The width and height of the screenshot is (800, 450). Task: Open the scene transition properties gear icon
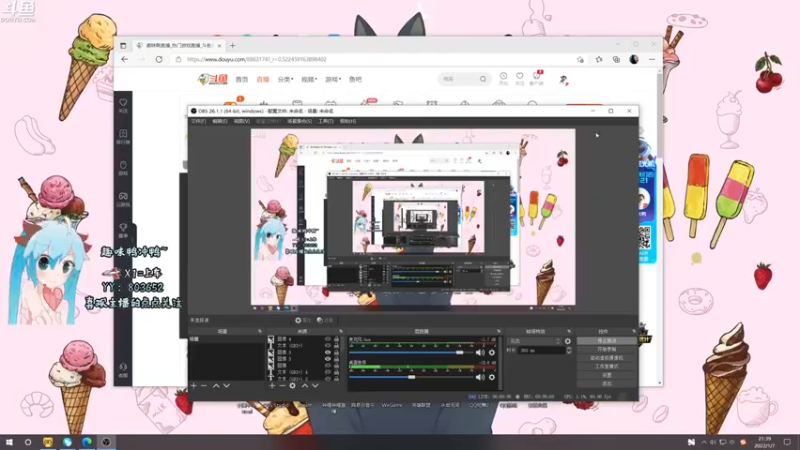pyautogui.click(x=568, y=341)
